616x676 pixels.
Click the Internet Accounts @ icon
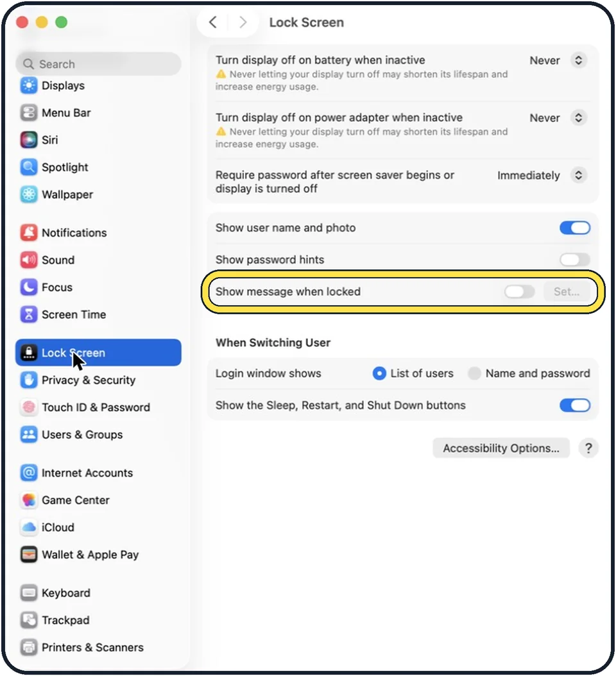pyautogui.click(x=29, y=473)
